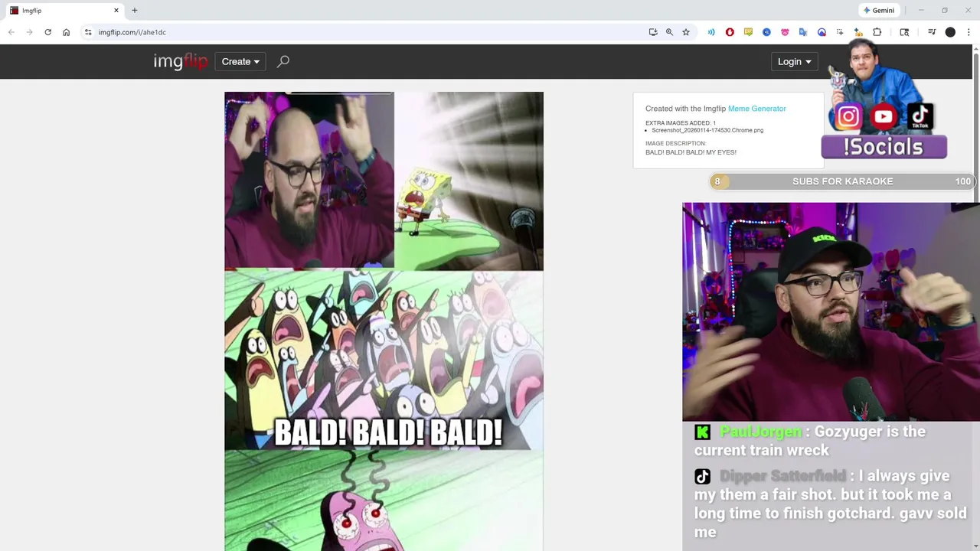Click the screen capture selection extension
980x551 pixels.
(840, 32)
